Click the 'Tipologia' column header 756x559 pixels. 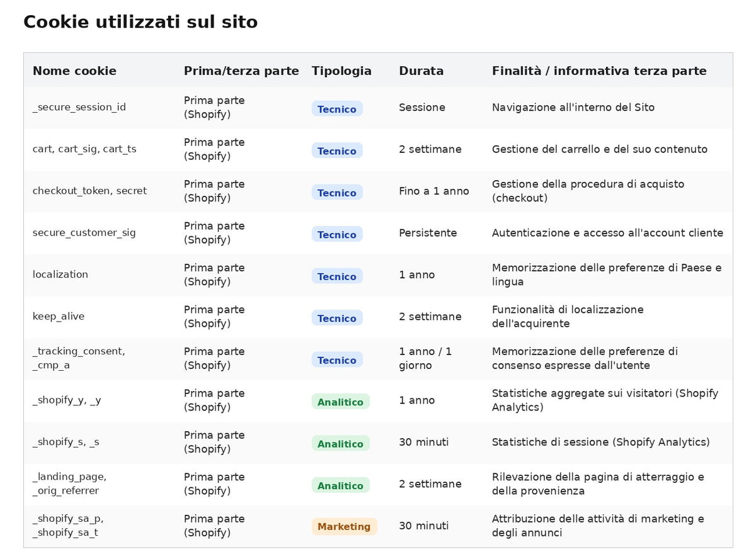point(341,71)
